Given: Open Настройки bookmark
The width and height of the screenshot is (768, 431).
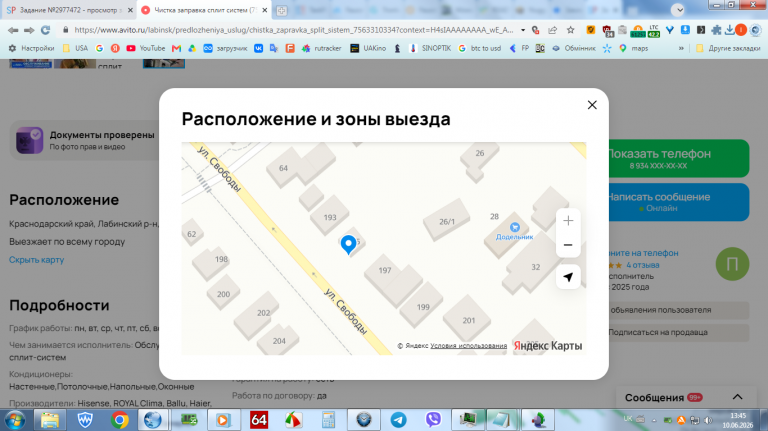Looking at the screenshot, I should [31, 48].
